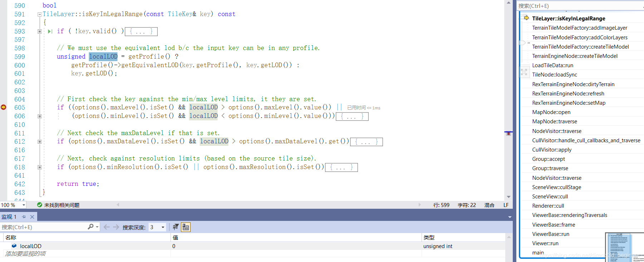Open the watch search options dropdown arrow
Screen dimensions: 644x262
coord(97,227)
